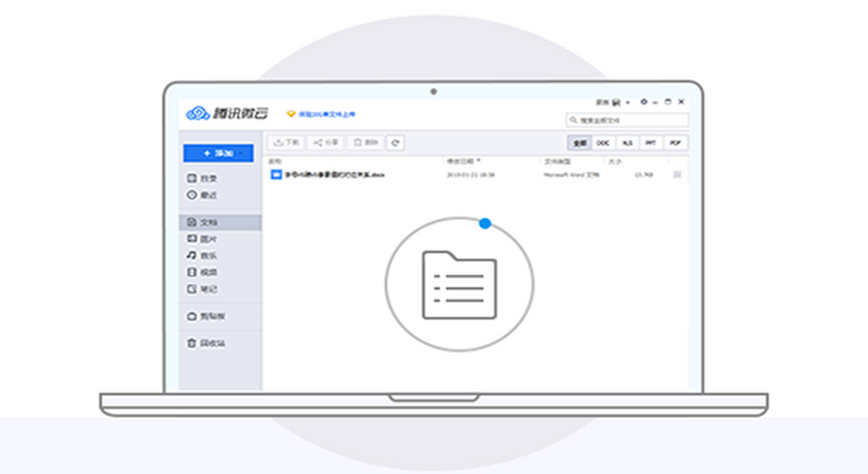The width and height of the screenshot is (868, 474).
Task: Click the 腾讯微云 cloud logo
Action: pos(227,114)
